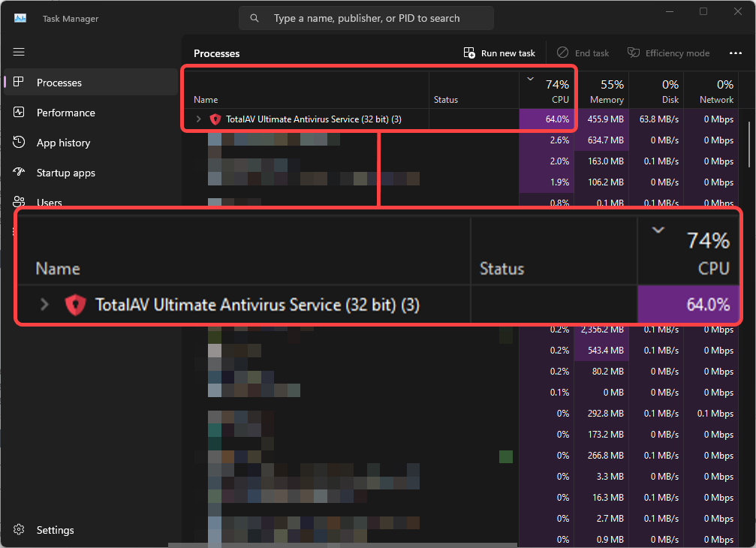This screenshot has width=756, height=548.
Task: Click the 543.4 MB memory cell
Action: click(601, 351)
